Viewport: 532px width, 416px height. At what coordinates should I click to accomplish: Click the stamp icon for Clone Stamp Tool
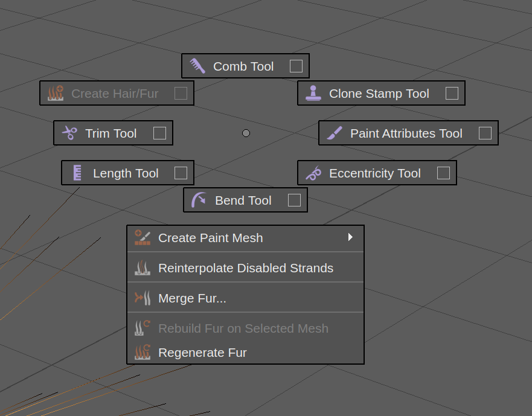pyautogui.click(x=313, y=93)
